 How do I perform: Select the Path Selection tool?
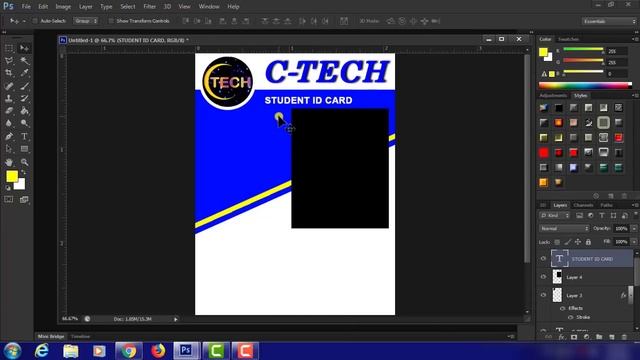tap(9, 149)
